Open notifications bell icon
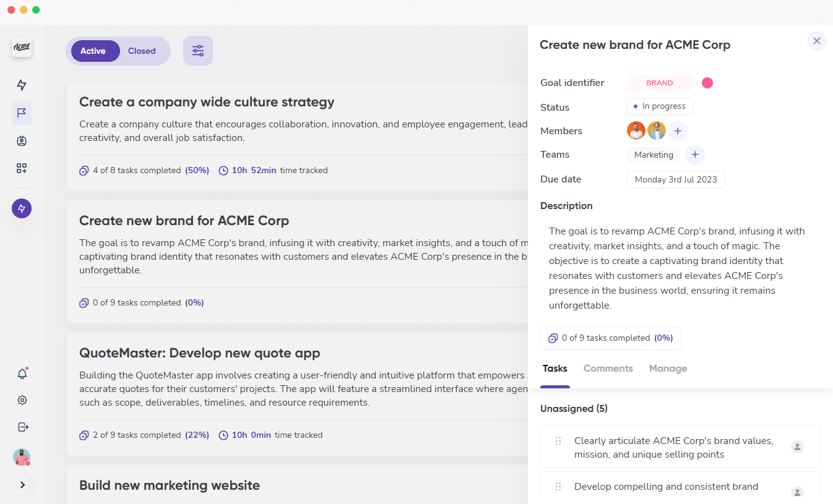Screen dimensions: 833x504 pyautogui.click(x=22, y=374)
